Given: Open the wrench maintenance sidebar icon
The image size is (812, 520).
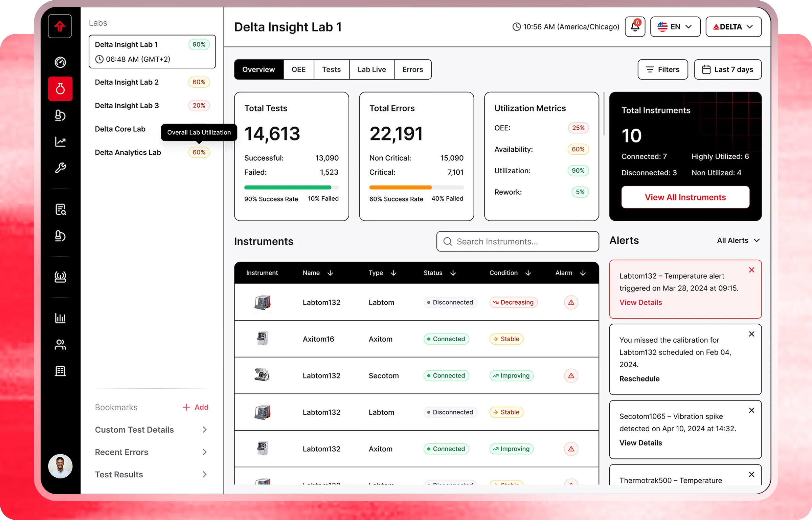Looking at the screenshot, I should [60, 168].
